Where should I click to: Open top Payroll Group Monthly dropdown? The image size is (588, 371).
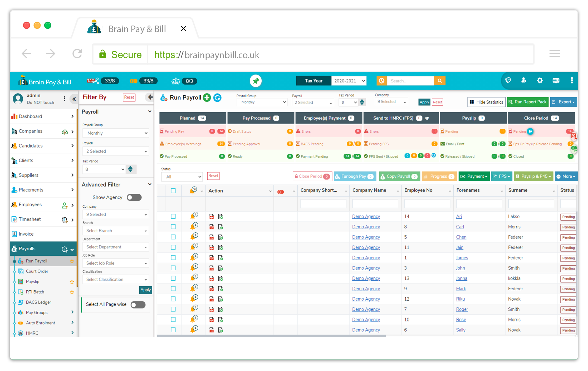click(262, 102)
